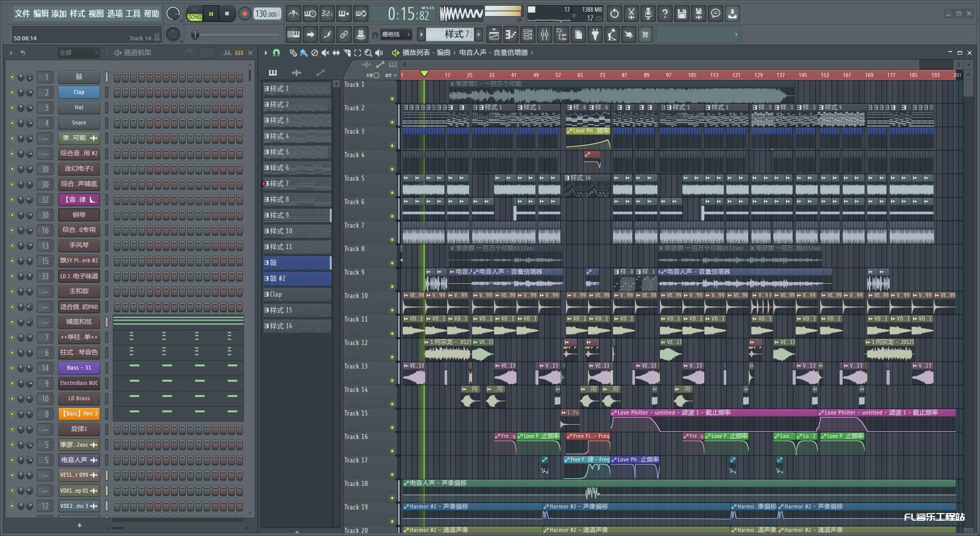The width and height of the screenshot is (980, 536).
Task: Click the link-to-controller chain icon
Action: coord(344,35)
